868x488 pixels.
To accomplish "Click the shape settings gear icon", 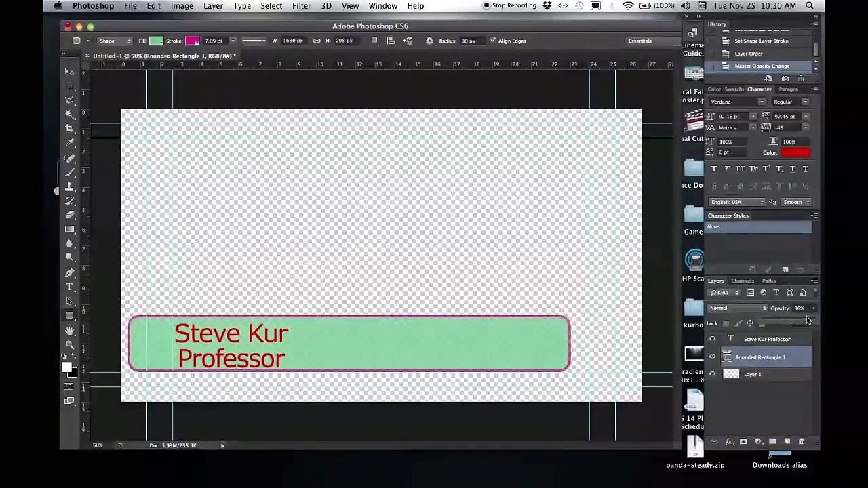I will [429, 41].
